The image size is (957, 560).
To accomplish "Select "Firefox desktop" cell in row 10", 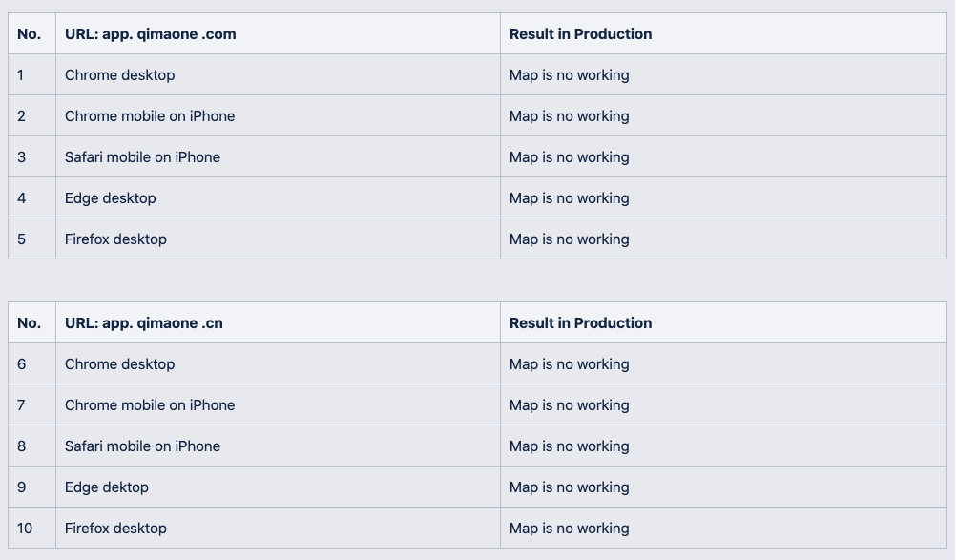I will 115,529.
